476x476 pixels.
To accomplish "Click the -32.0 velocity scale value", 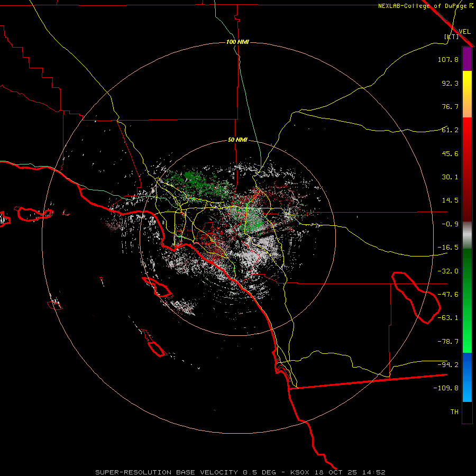I will (448, 271).
